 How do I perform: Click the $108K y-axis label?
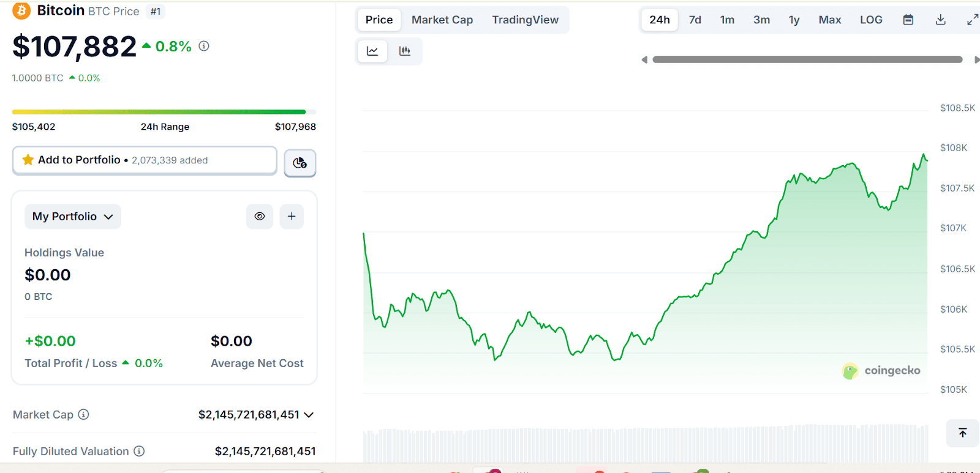(x=954, y=147)
